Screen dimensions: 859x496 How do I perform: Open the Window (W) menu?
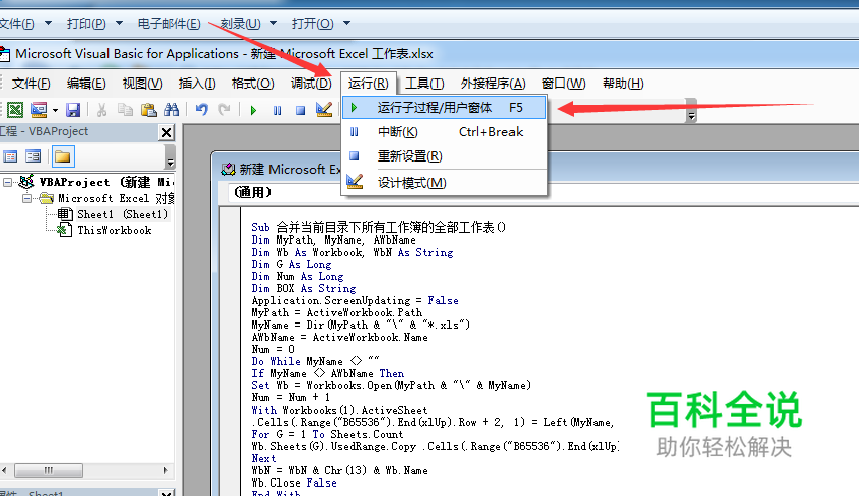coord(563,83)
